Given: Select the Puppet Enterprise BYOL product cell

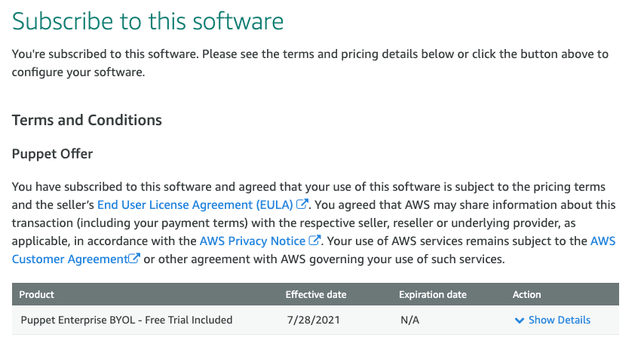Looking at the screenshot, I should tap(127, 320).
